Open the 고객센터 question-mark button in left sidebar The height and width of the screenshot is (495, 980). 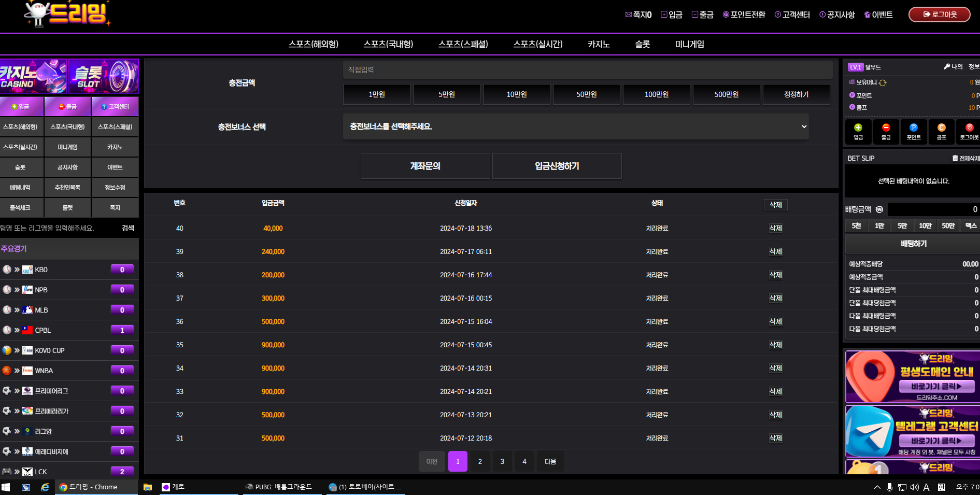[115, 107]
